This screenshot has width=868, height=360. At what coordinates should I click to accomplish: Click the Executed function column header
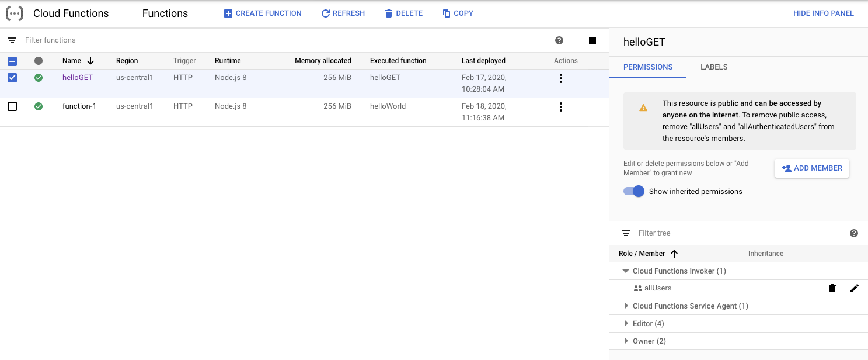click(398, 61)
